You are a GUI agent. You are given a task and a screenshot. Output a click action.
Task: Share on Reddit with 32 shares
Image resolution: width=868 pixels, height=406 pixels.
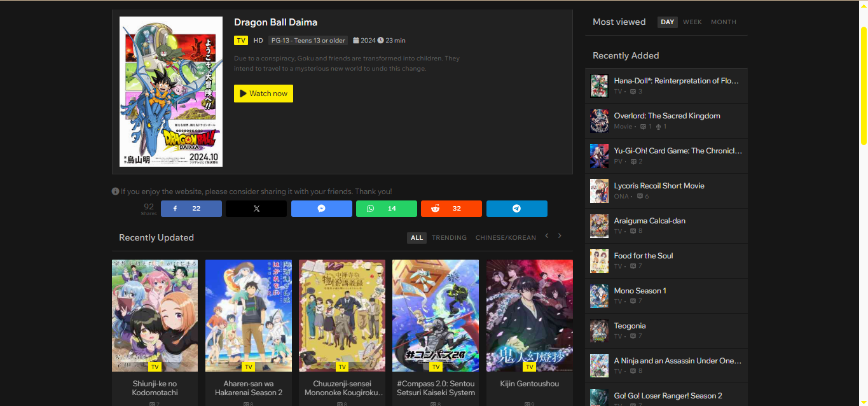coord(451,209)
